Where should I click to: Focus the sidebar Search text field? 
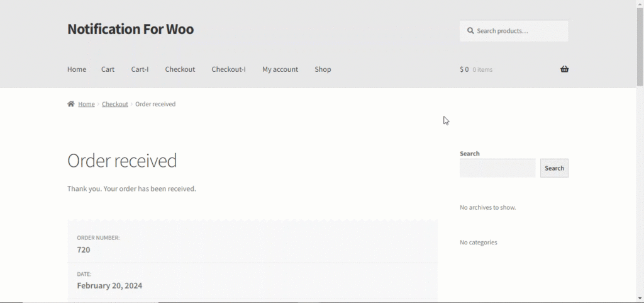(x=497, y=168)
